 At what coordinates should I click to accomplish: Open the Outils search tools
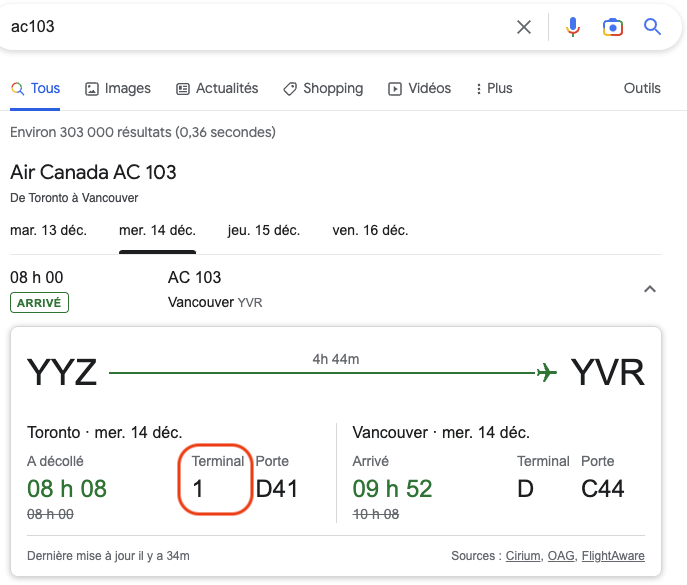click(642, 88)
